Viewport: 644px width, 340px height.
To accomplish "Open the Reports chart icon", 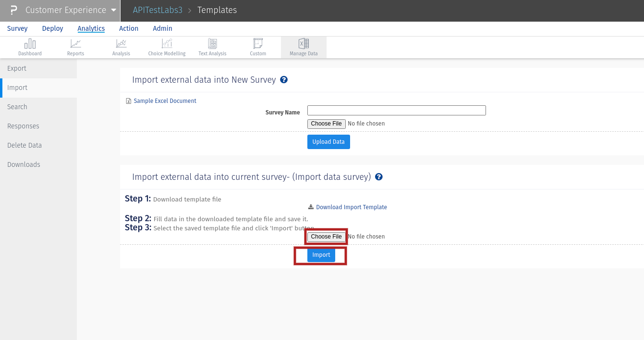I will [75, 44].
